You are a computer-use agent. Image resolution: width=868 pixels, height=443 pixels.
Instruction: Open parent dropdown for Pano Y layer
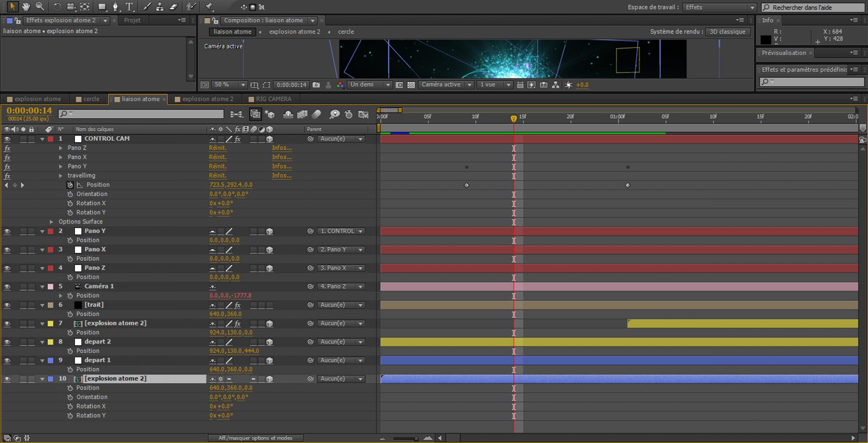coord(341,231)
